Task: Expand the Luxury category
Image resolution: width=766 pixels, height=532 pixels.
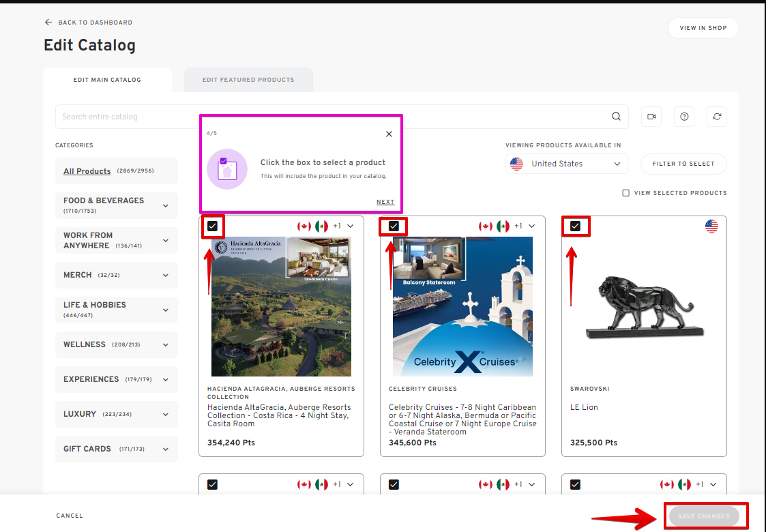Action: pos(166,414)
